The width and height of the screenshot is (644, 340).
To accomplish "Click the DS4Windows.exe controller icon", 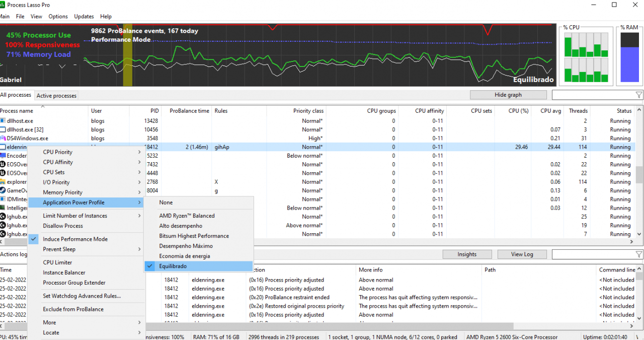I will [3, 138].
